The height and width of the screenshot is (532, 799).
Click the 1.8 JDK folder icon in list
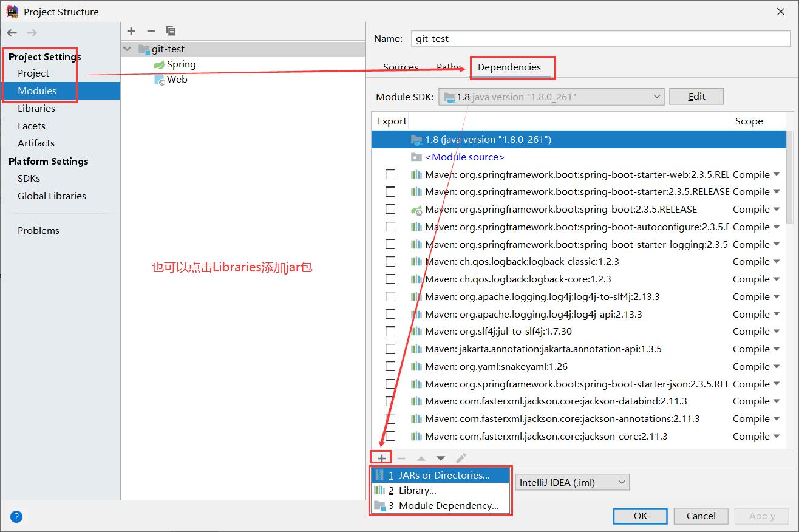coord(416,140)
